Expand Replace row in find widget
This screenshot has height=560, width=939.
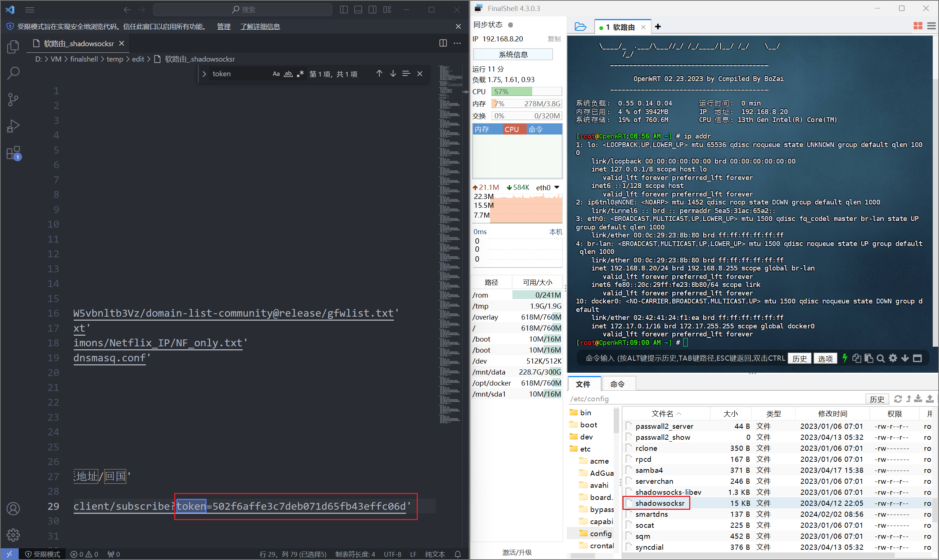coord(204,74)
